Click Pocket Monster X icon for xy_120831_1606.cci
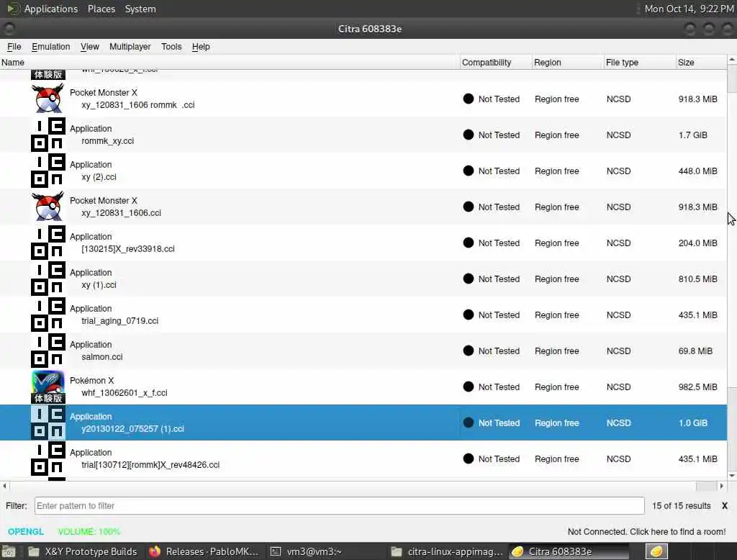This screenshot has width=737, height=560. pyautogui.click(x=48, y=207)
